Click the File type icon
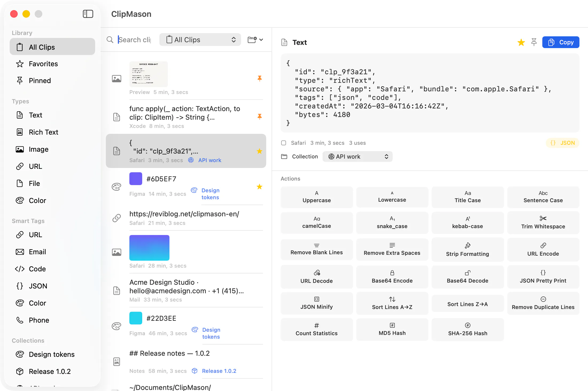This screenshot has height=391, width=588. click(20, 183)
